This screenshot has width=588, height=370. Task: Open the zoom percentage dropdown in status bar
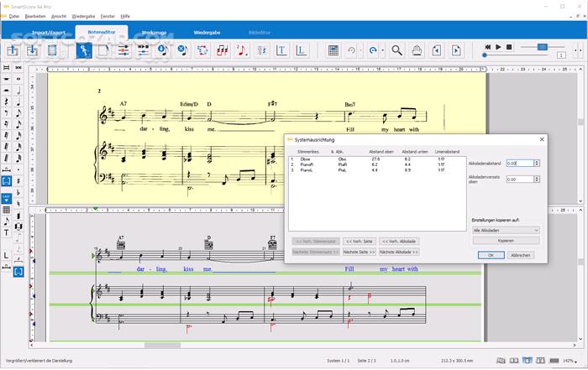point(576,361)
